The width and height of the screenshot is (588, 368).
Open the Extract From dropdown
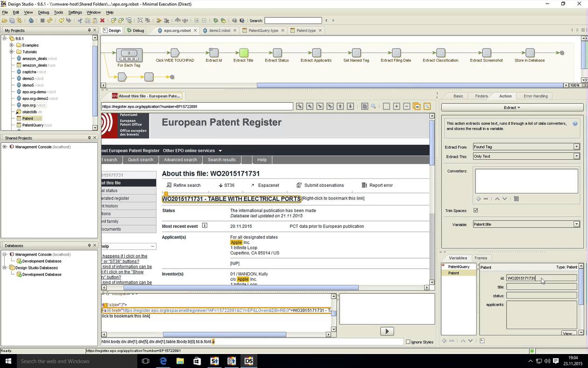(526, 147)
